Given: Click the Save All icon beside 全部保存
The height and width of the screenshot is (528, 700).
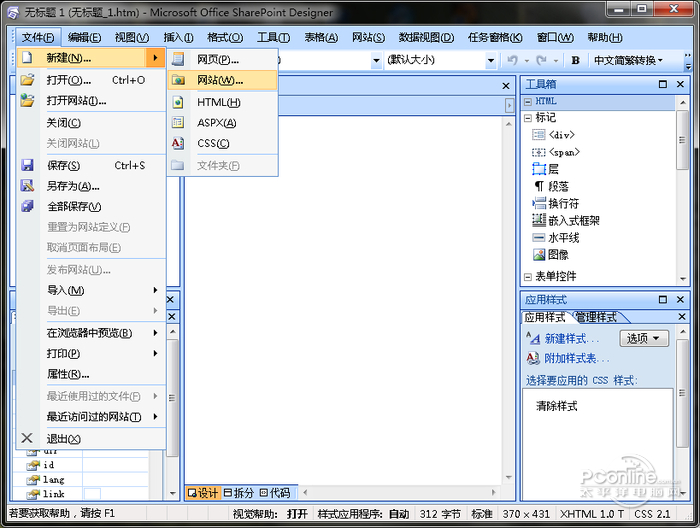Looking at the screenshot, I should point(27,206).
